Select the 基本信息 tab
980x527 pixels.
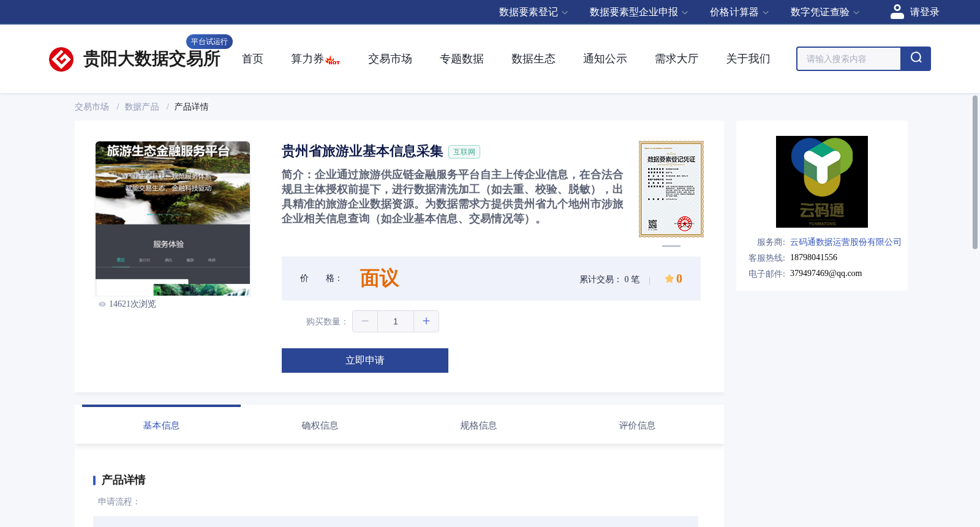161,425
